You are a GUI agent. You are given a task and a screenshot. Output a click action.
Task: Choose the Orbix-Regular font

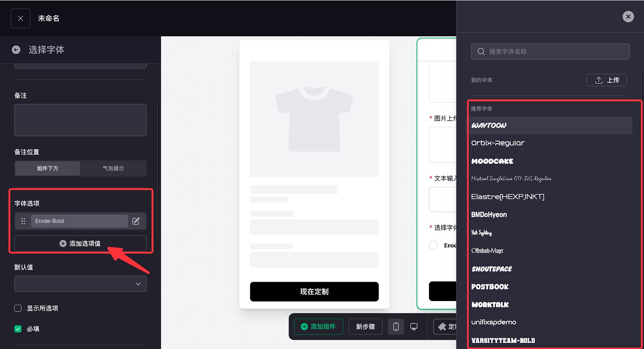498,143
